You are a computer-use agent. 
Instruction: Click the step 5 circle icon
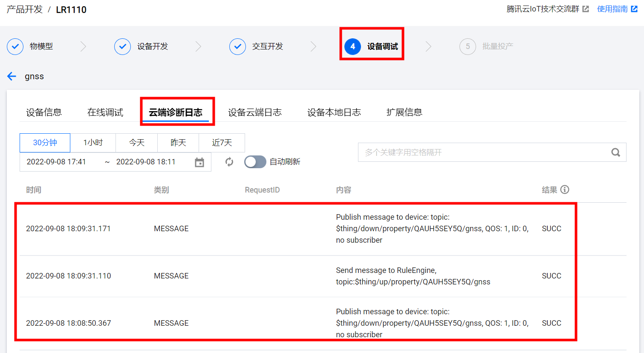[x=468, y=46]
